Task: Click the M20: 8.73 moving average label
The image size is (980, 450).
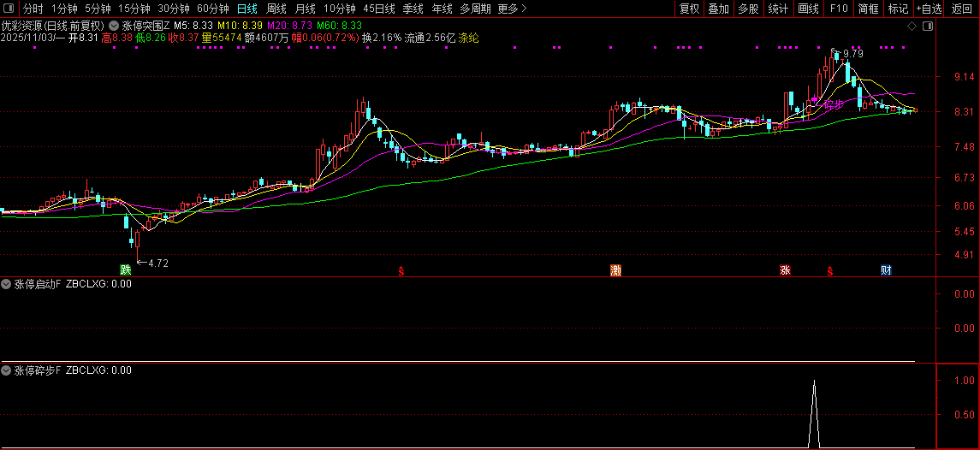Action: coord(288,27)
